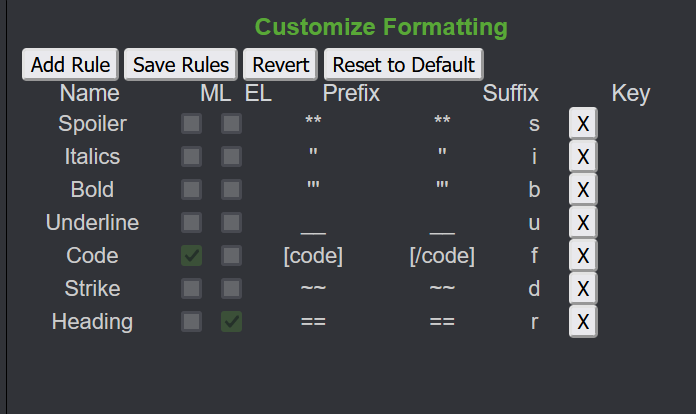Reset to Default formatting rules
696x414 pixels.
coord(403,64)
